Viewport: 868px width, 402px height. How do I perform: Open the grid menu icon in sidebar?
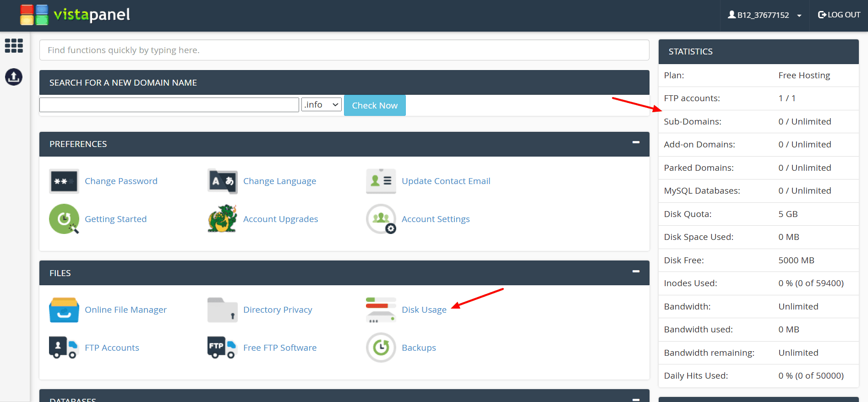tap(14, 46)
